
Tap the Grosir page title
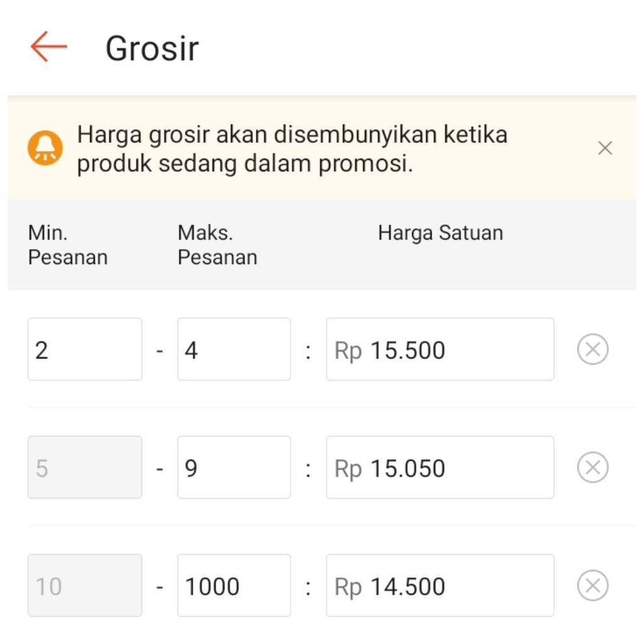coord(152,48)
